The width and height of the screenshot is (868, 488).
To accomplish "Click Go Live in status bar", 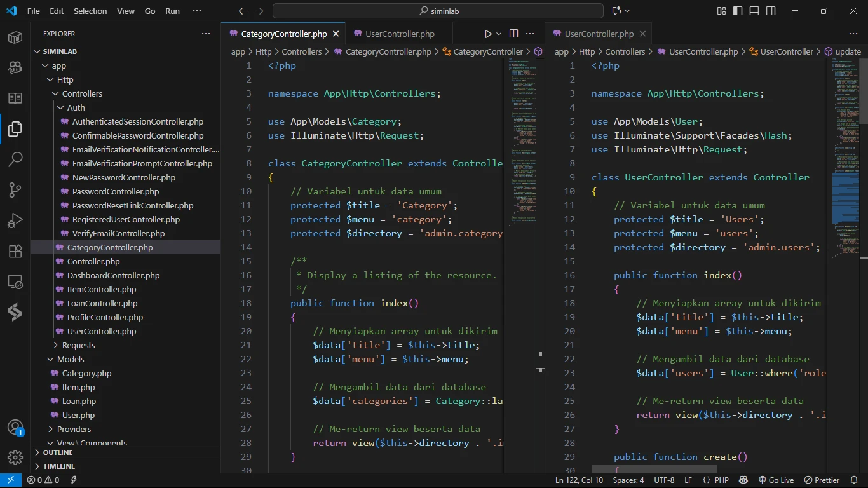I will pos(776,480).
